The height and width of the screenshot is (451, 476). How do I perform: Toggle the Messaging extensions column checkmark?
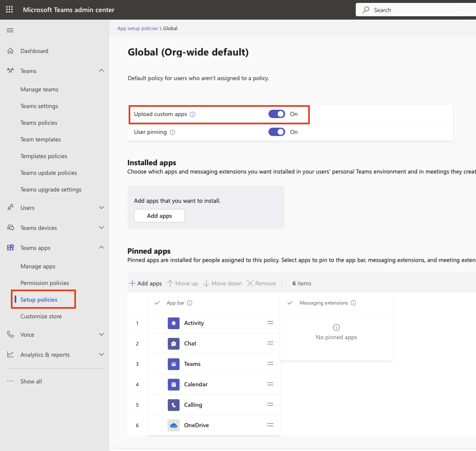click(290, 303)
